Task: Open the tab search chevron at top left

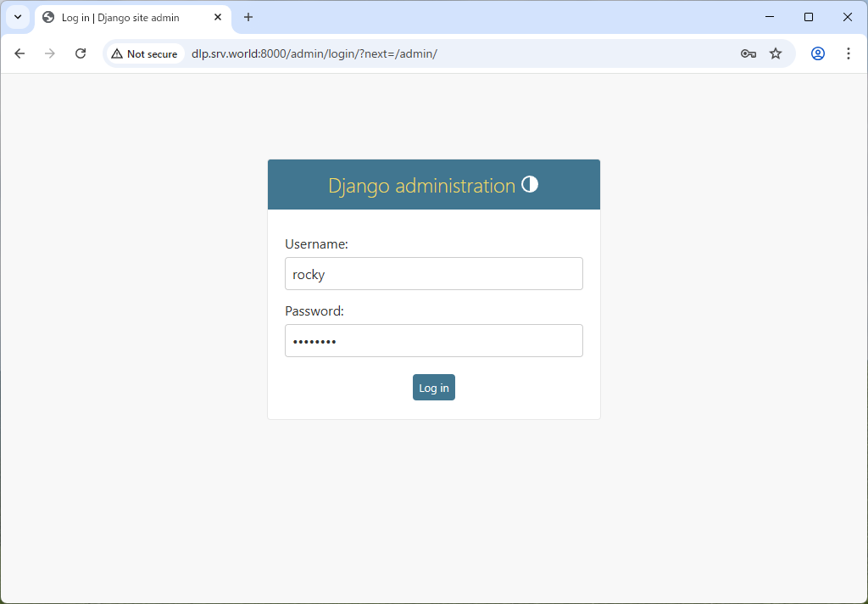Action: (17, 17)
